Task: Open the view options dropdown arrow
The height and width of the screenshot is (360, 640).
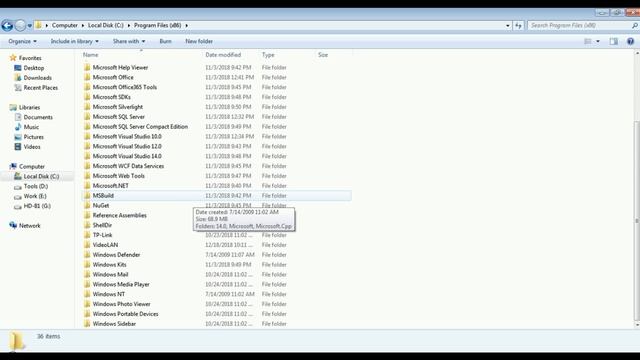Action: pos(598,41)
